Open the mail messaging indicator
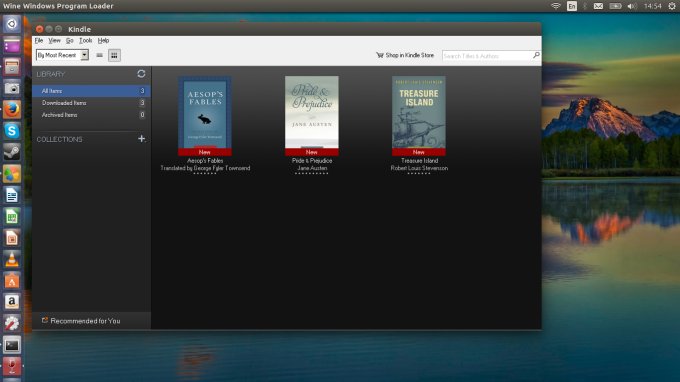This screenshot has height=382, width=680. pos(598,6)
